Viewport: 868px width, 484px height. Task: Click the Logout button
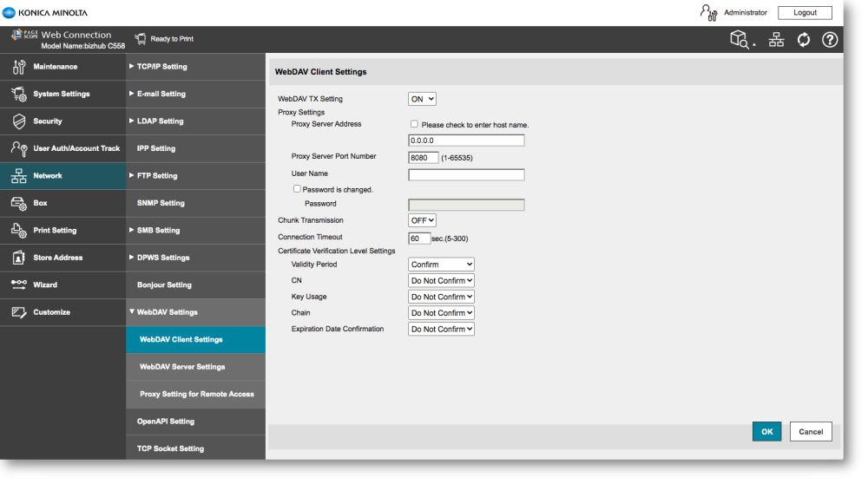805,13
